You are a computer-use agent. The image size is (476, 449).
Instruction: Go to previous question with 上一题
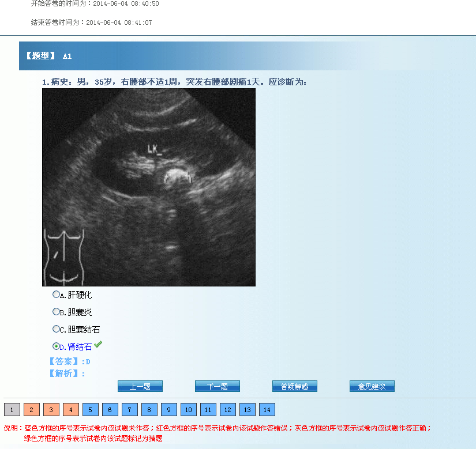(x=140, y=386)
